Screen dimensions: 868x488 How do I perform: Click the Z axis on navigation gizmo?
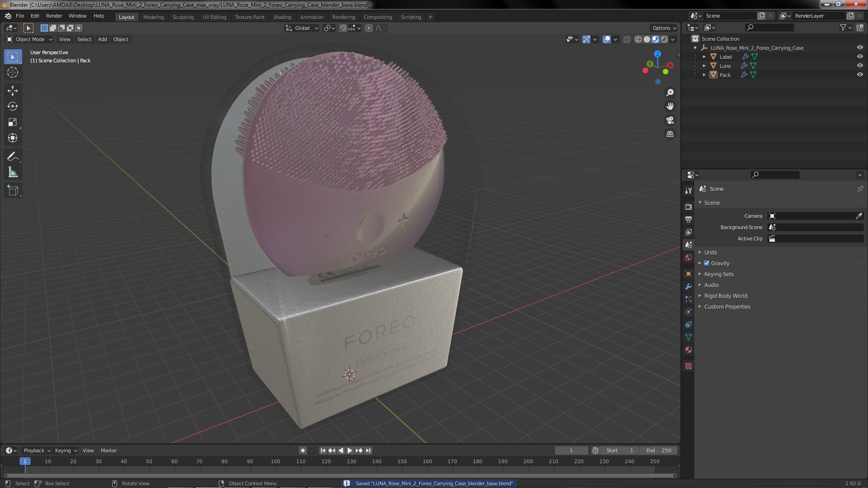click(658, 54)
